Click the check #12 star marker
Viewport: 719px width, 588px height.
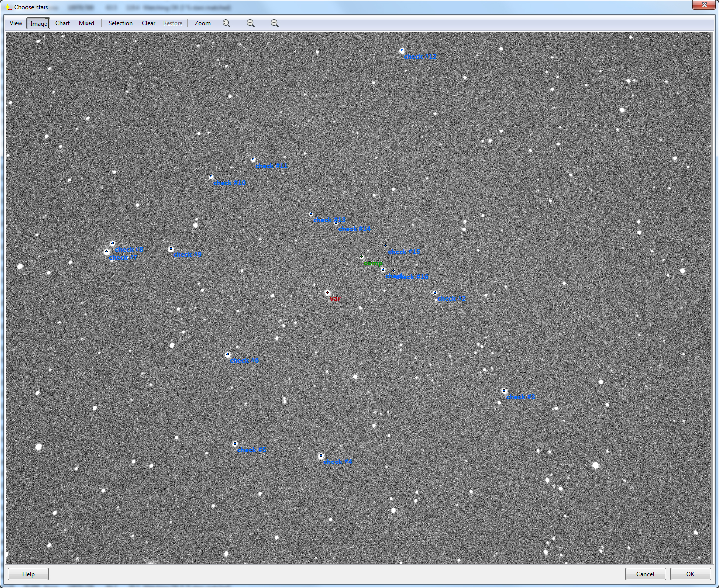tap(402, 50)
